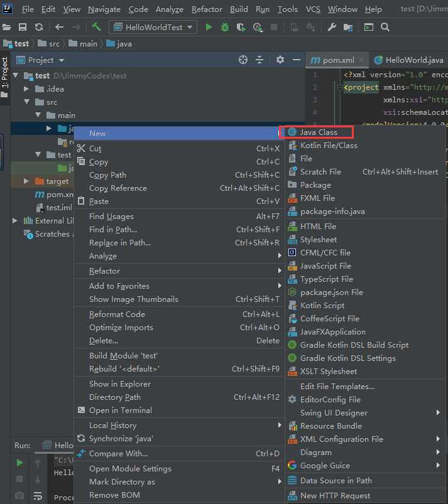Click locate target crosshair in Project panel

[x=243, y=60]
